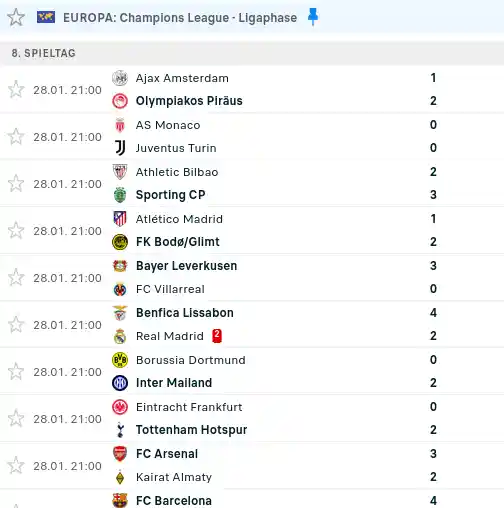Open FC Arsenal vs Kairat Almaty match row
This screenshot has width=504, height=508.
point(252,465)
